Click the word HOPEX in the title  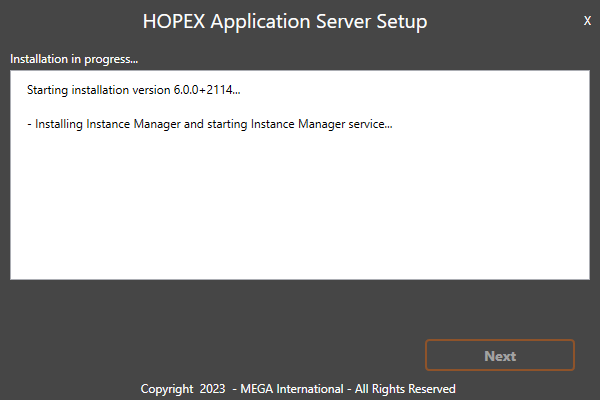click(x=176, y=21)
